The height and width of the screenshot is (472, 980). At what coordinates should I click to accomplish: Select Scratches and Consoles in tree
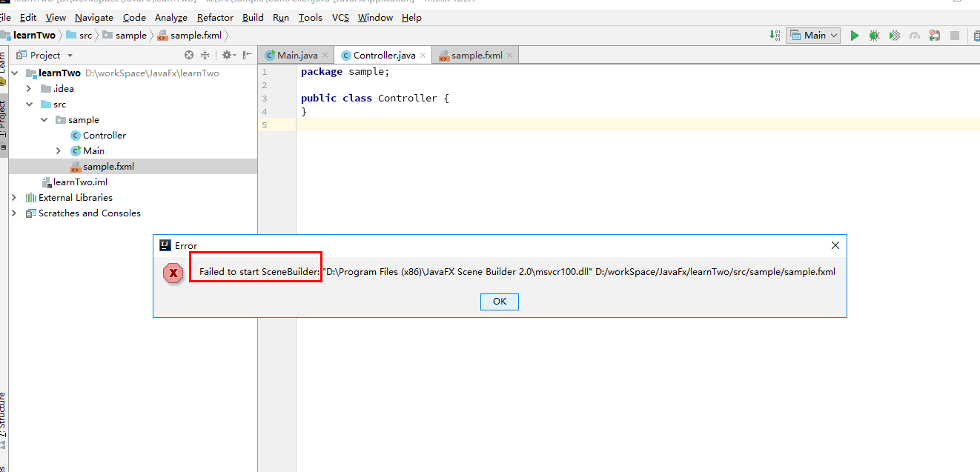(x=83, y=213)
